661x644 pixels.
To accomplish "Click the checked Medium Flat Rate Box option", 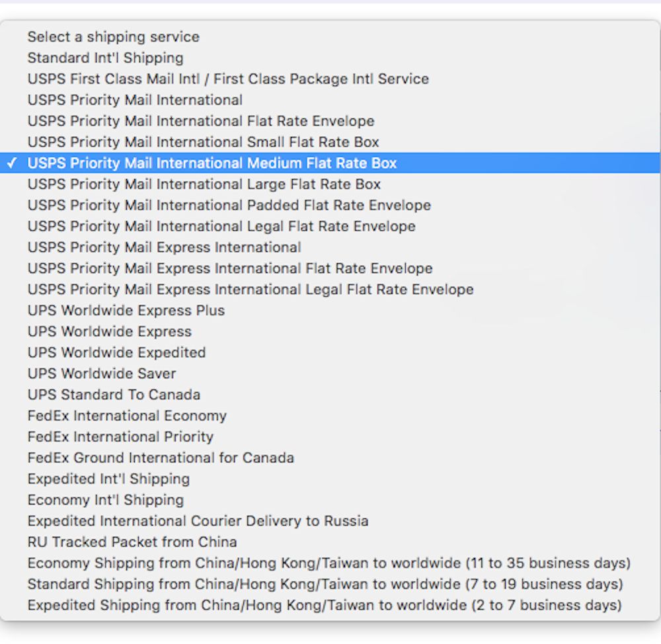I will pyautogui.click(x=330, y=163).
